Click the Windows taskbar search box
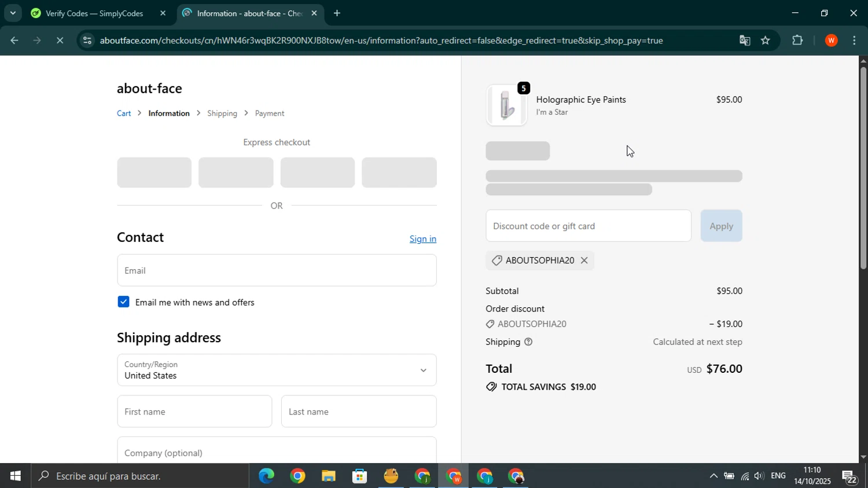The height and width of the screenshot is (488, 868). pyautogui.click(x=140, y=476)
